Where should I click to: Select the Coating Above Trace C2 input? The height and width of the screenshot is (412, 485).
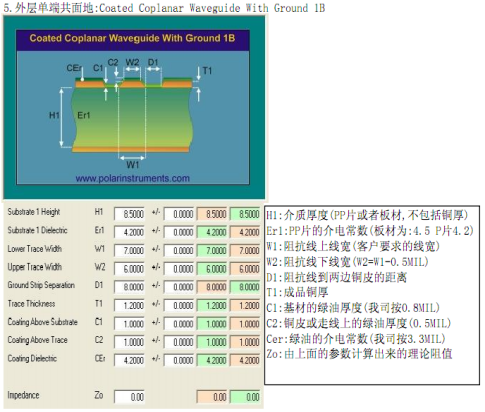pos(129,342)
